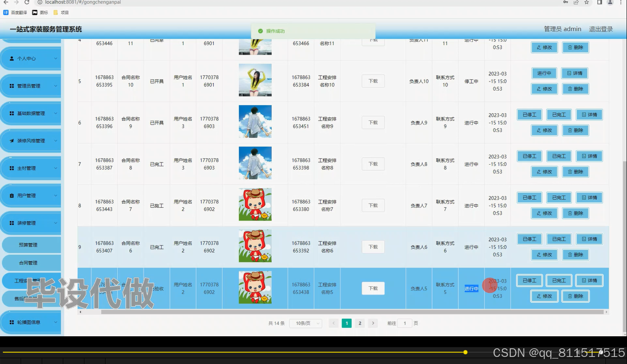This screenshot has width=627, height=364.
Task: Click the bookmark star icon in address bar
Action: tap(586, 2)
